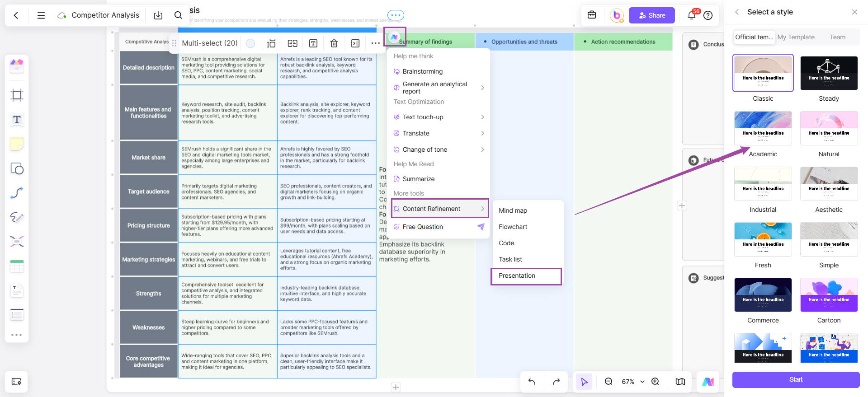
Task: Open the help question mark icon
Action: [x=708, y=15]
